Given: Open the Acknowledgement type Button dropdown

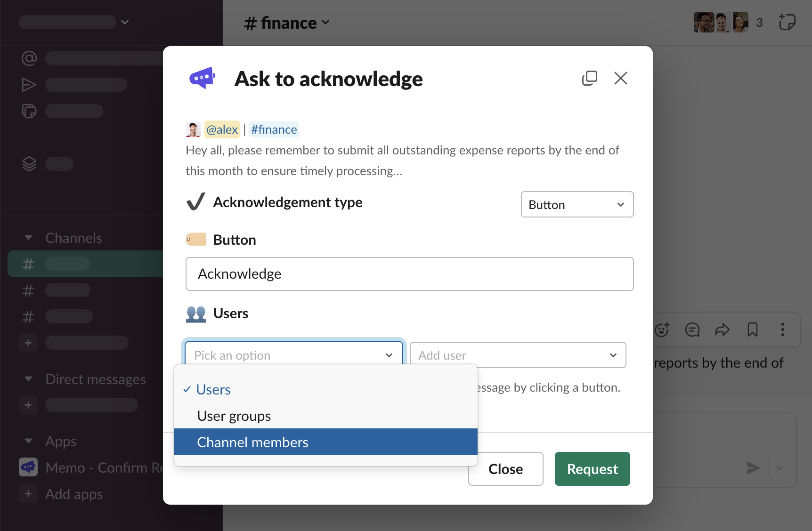Looking at the screenshot, I should pos(577,205).
